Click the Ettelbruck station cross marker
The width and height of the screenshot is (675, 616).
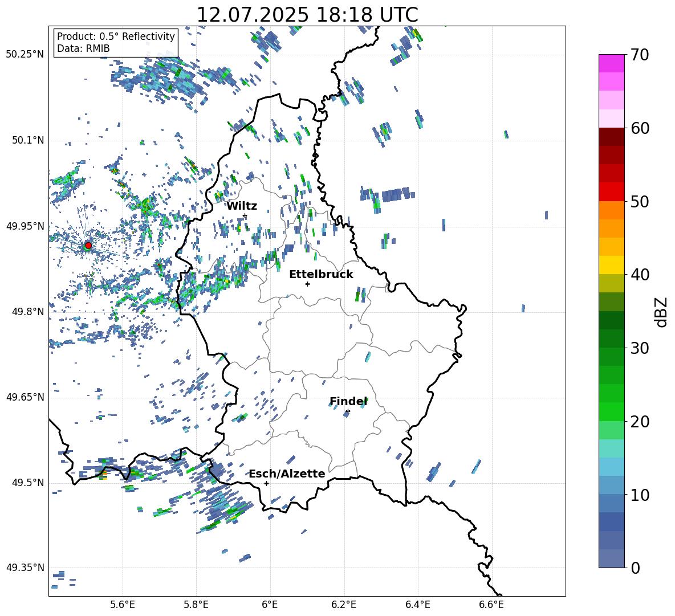[307, 284]
